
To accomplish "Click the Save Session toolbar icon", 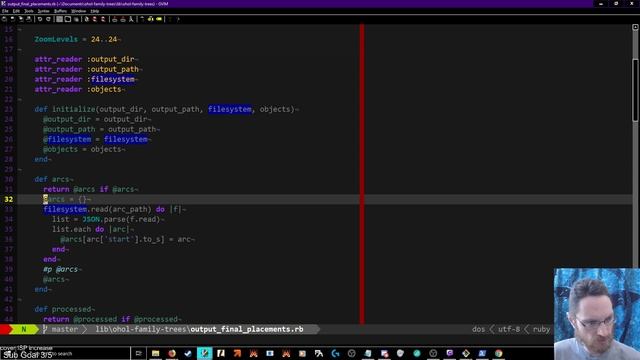I will pyautogui.click(x=123, y=19).
